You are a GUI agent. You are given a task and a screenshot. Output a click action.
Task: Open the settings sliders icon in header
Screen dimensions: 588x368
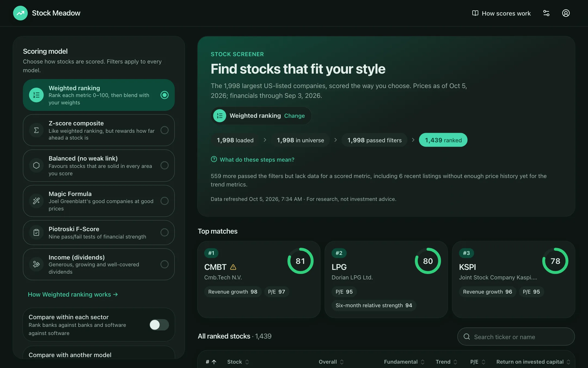pos(546,13)
